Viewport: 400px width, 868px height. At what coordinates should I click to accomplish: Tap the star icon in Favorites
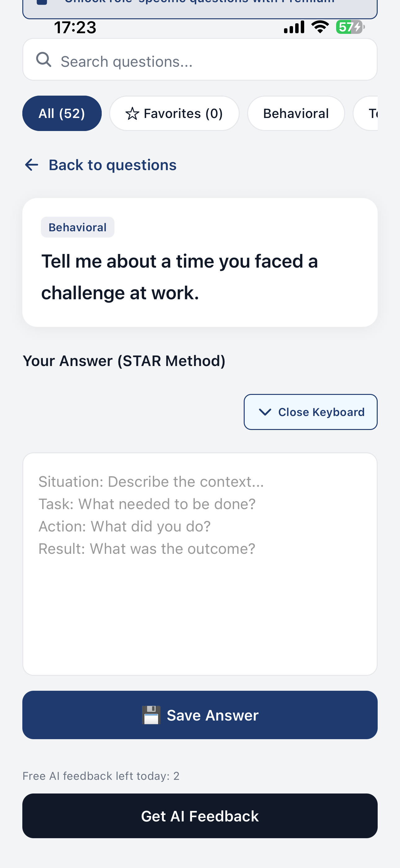click(132, 114)
